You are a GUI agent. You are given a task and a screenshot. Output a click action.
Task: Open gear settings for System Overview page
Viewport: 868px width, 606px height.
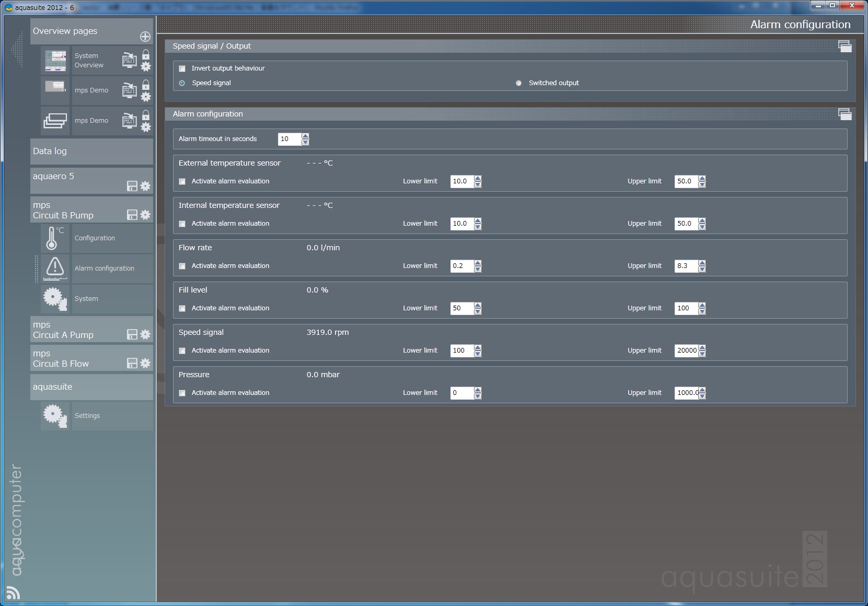tap(146, 66)
